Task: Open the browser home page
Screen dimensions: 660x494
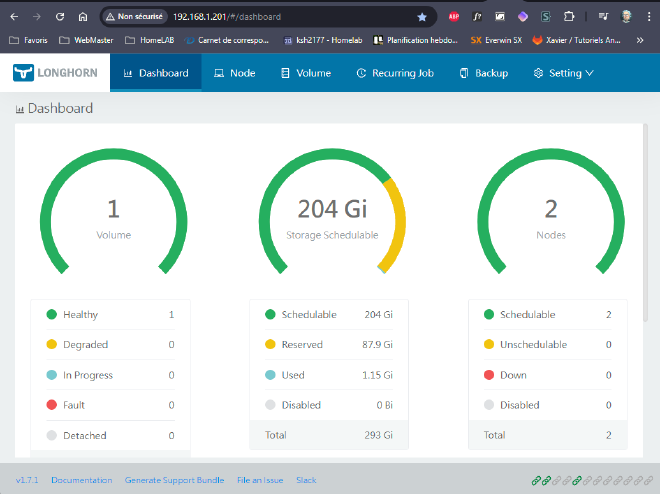Action: tap(83, 17)
